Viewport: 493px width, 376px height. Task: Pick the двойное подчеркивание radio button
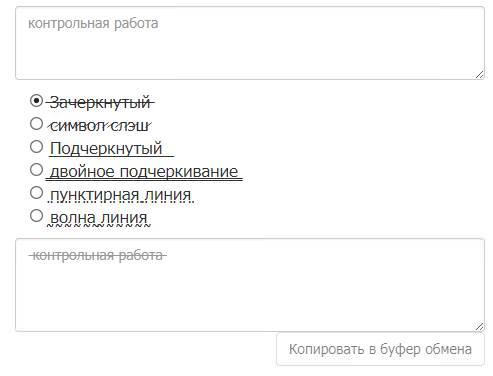[36, 170]
